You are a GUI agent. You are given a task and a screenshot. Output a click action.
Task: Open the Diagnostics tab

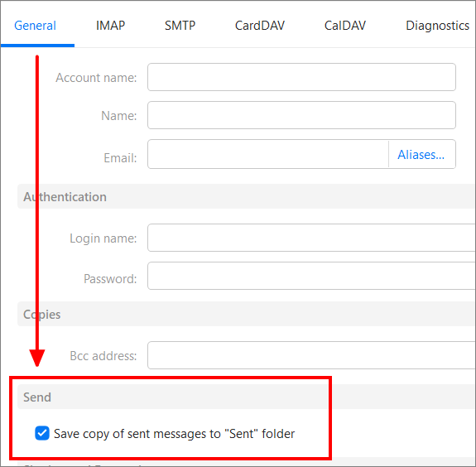(x=437, y=26)
